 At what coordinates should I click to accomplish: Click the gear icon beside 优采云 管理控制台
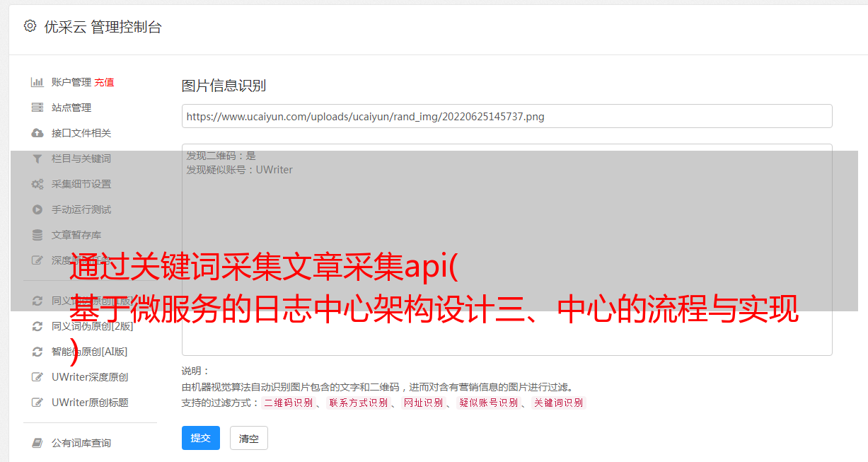point(30,26)
